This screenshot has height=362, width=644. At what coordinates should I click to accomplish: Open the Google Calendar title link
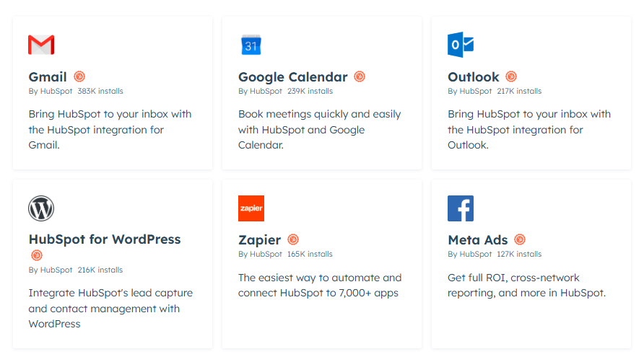pyautogui.click(x=292, y=77)
